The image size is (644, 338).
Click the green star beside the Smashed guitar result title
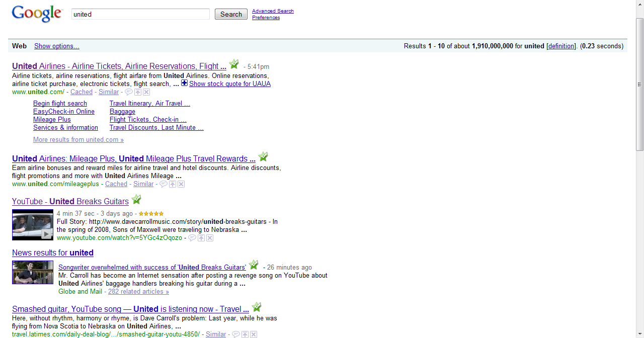257,307
